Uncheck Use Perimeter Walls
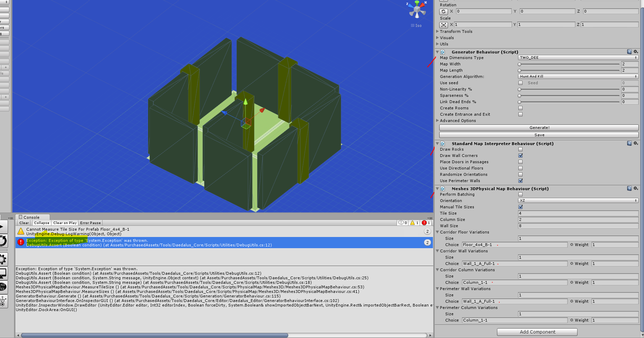This screenshot has height=338, width=644. 520,181
